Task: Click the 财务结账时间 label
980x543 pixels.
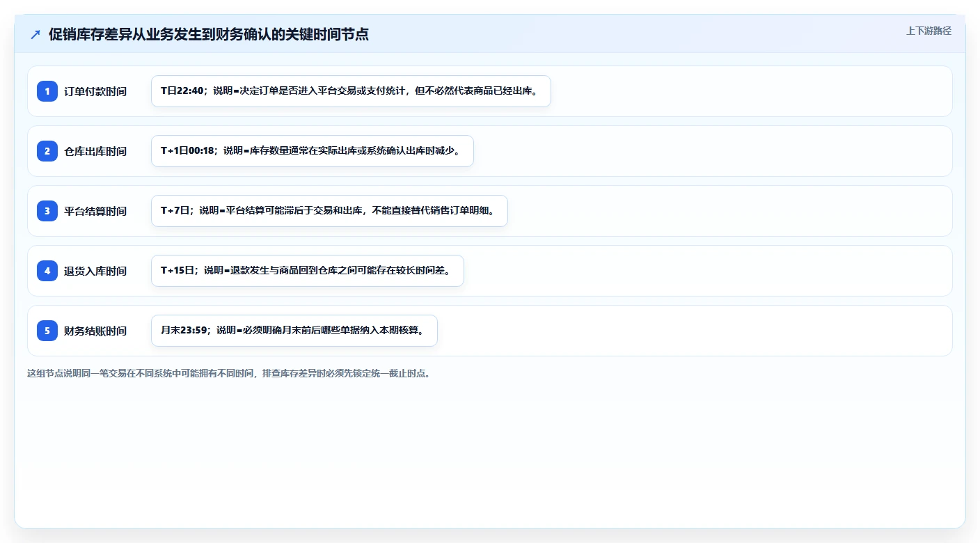Action: 95,331
